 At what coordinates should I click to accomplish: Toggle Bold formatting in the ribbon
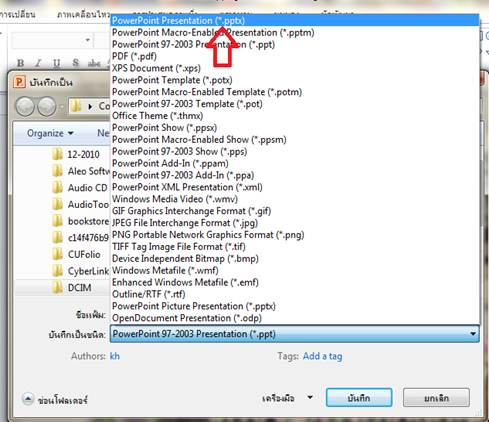coord(20,63)
